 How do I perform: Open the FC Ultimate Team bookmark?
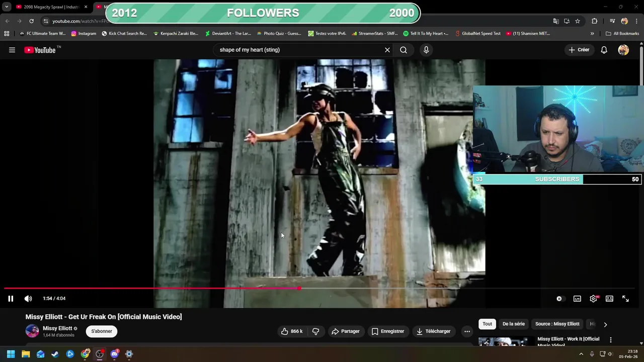(x=42, y=34)
